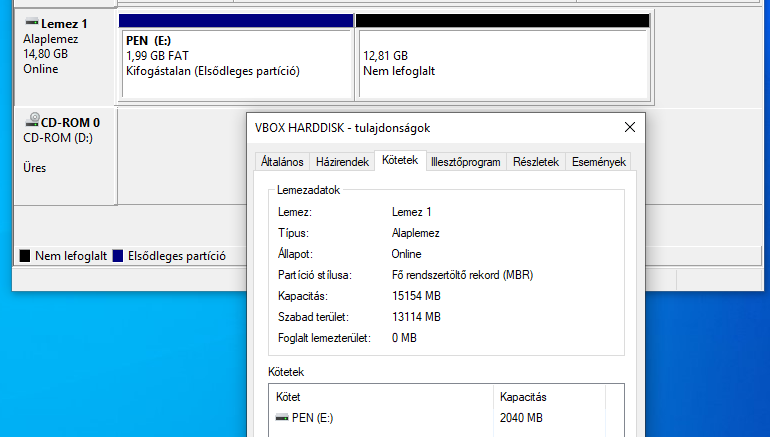Image resolution: width=770 pixels, height=437 pixels.
Task: Click the Kötet column header
Action: point(381,397)
